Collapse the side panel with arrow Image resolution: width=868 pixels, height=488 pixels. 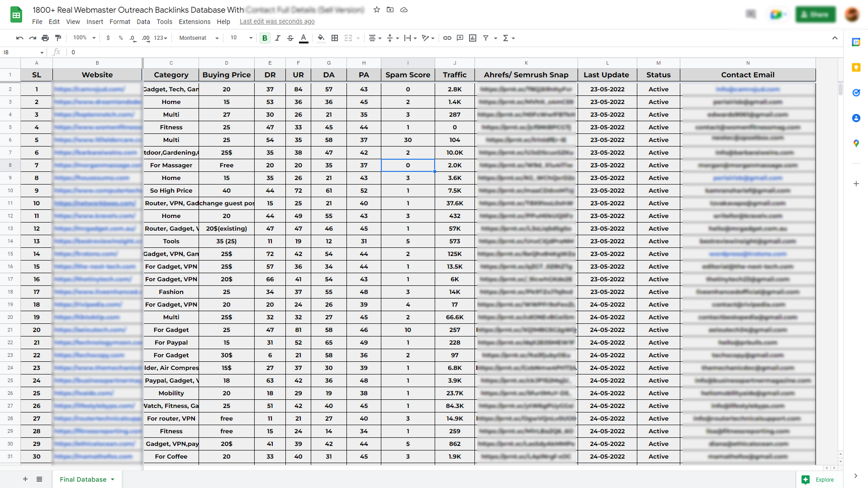click(856, 476)
